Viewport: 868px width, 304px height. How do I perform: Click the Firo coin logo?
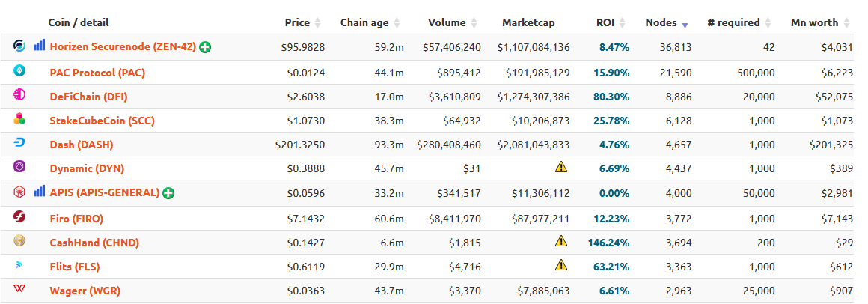click(19, 216)
